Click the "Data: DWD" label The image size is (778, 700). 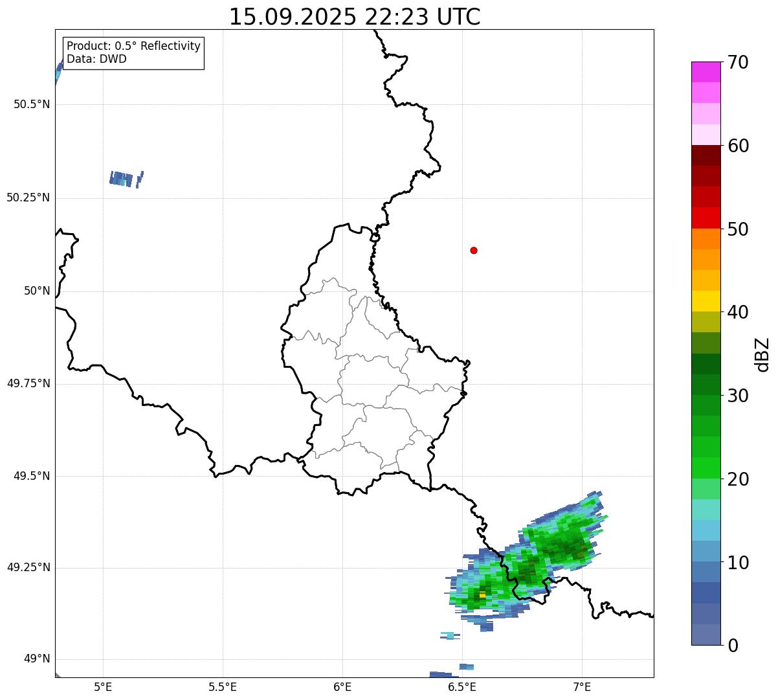(96, 59)
